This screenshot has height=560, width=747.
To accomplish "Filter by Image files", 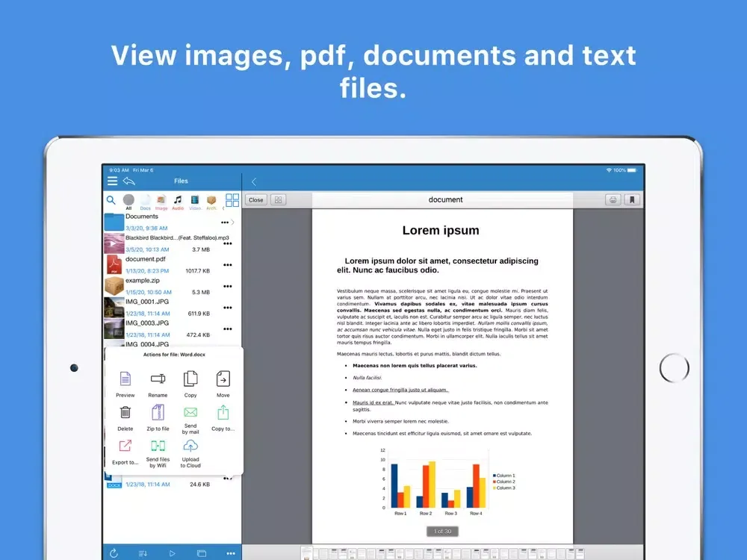I will click(x=161, y=202).
